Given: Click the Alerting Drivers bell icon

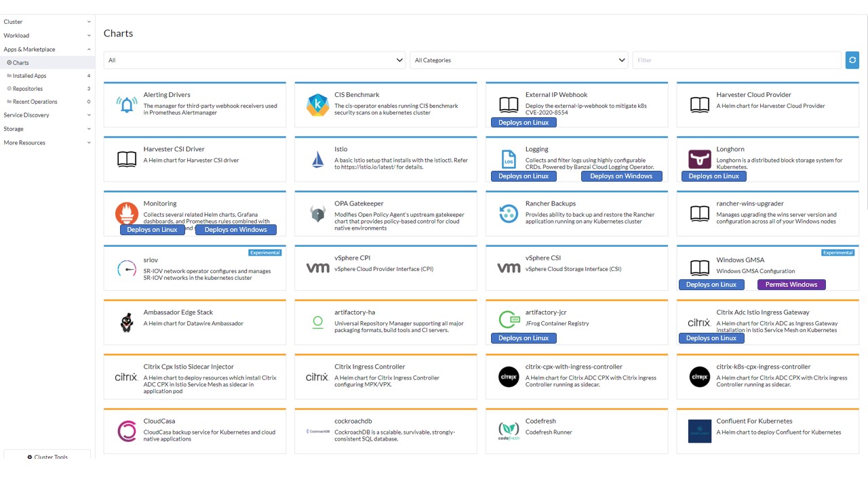Looking at the screenshot, I should (125, 104).
